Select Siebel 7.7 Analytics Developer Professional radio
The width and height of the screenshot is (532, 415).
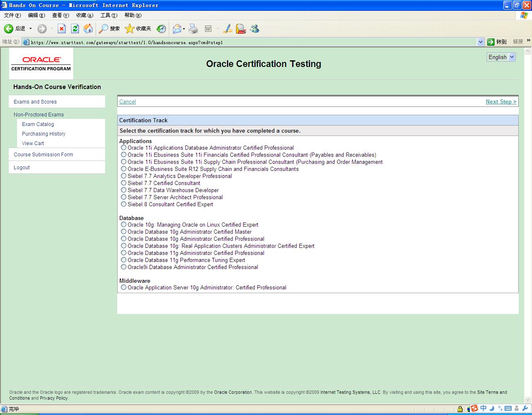tap(123, 176)
